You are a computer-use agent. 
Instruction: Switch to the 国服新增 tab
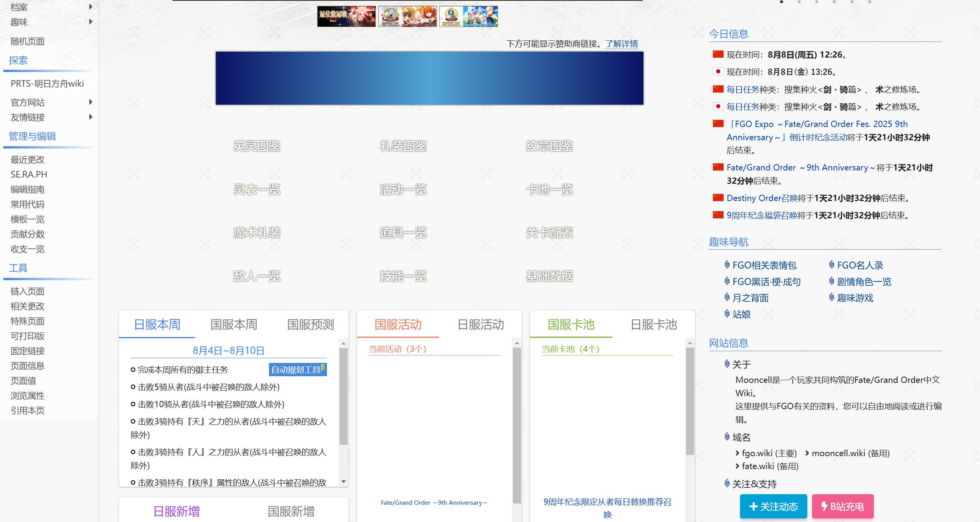[x=291, y=511]
